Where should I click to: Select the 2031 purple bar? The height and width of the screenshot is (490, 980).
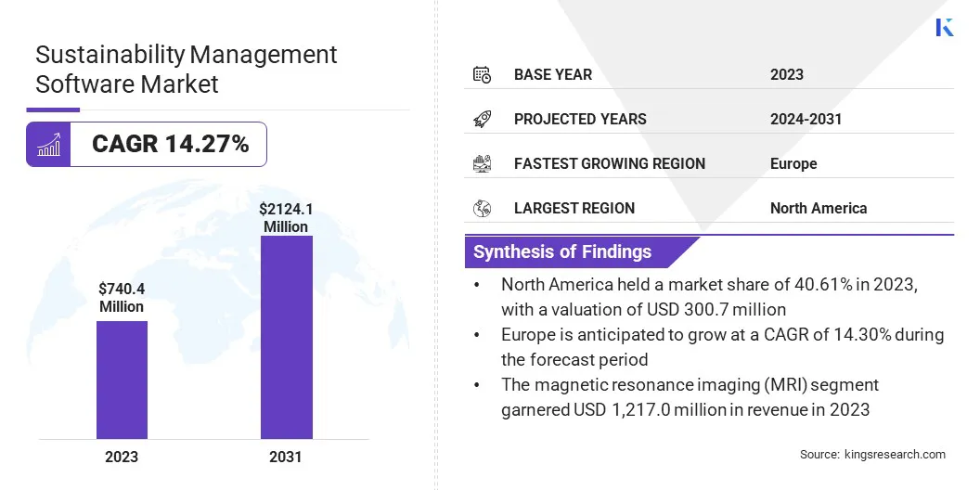click(286, 337)
